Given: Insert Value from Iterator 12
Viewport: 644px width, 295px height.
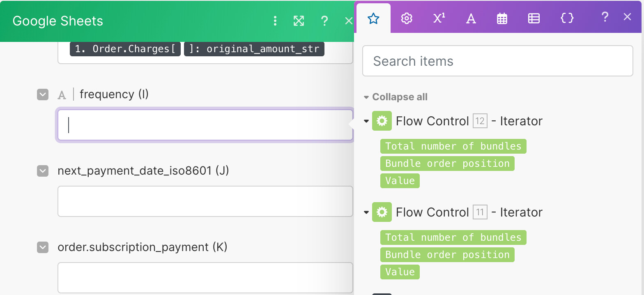Looking at the screenshot, I should [x=400, y=181].
